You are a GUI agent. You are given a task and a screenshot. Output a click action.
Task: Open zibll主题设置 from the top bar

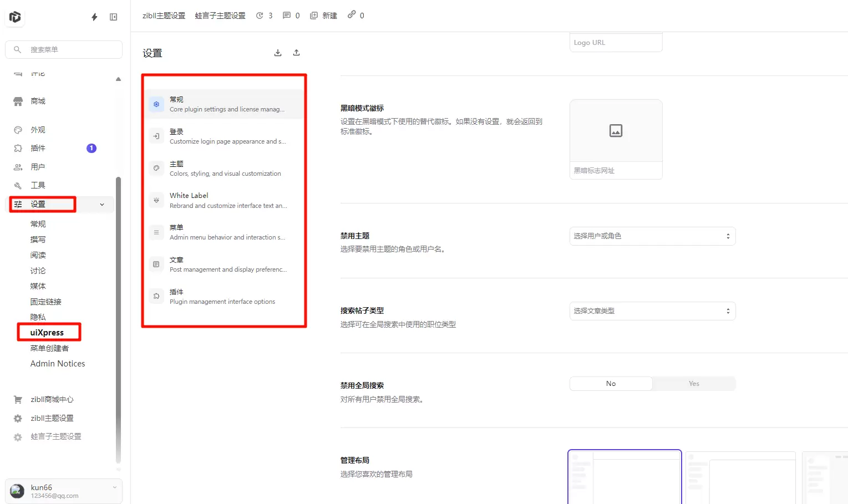164,16
